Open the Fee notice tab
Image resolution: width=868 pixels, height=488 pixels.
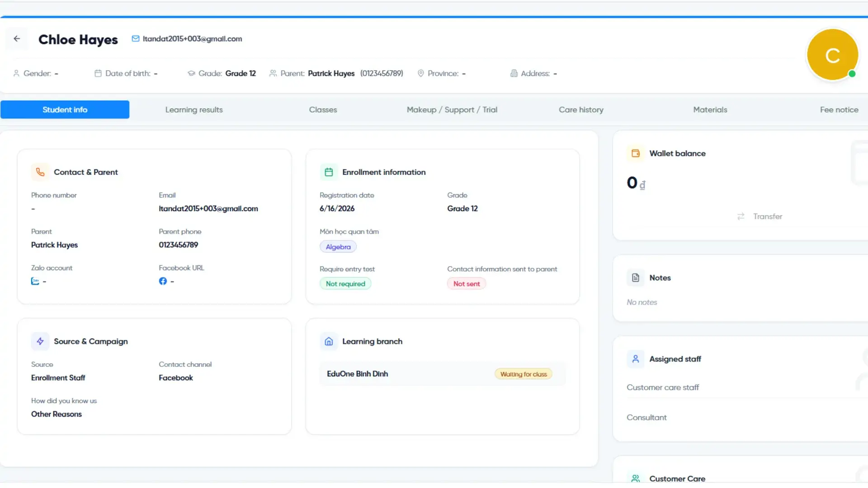839,110
